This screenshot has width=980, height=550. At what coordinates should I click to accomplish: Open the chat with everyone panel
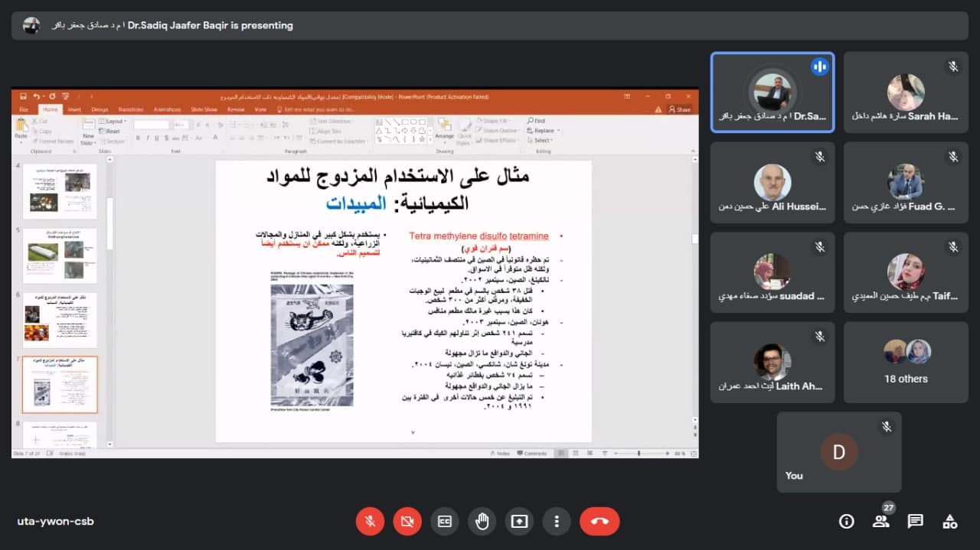coord(916,522)
